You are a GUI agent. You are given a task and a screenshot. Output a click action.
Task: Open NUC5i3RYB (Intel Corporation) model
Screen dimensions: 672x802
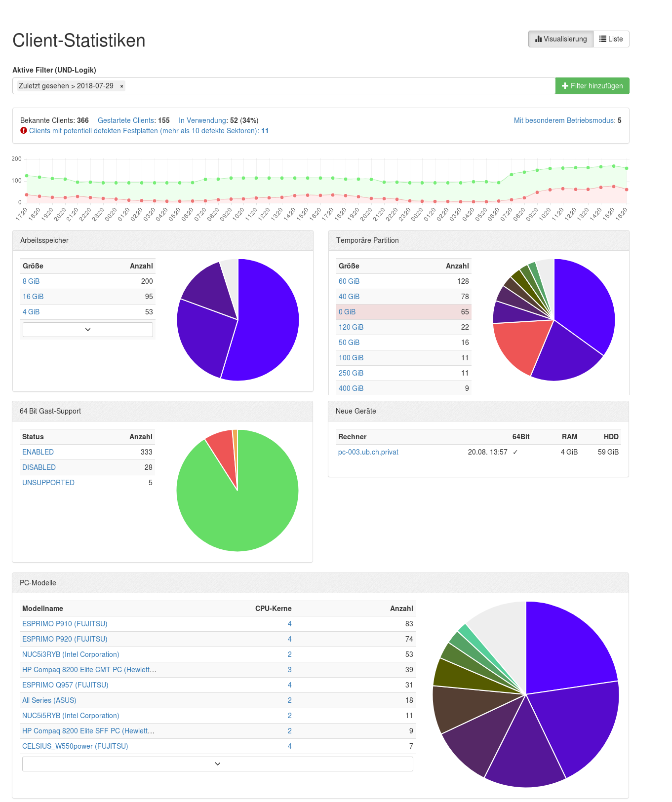click(x=71, y=654)
